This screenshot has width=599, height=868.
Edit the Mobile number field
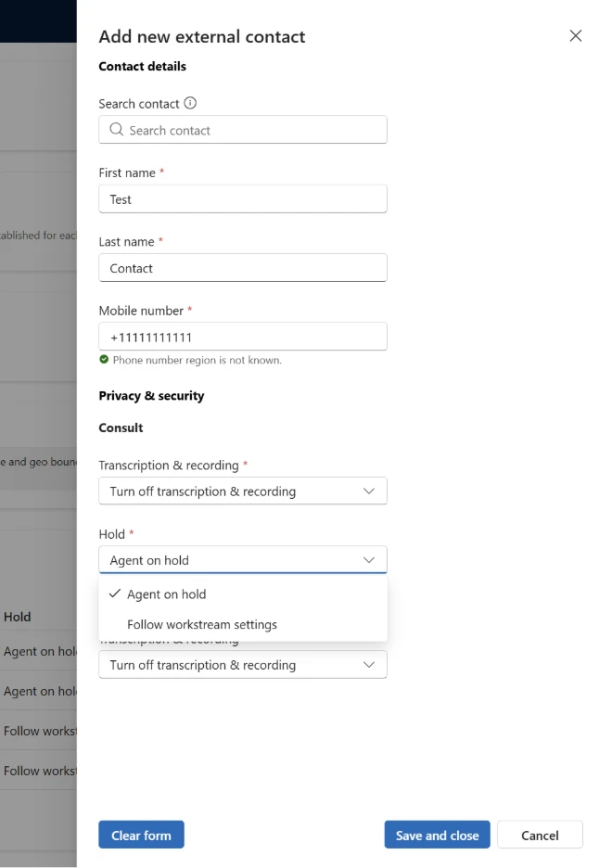click(x=242, y=337)
